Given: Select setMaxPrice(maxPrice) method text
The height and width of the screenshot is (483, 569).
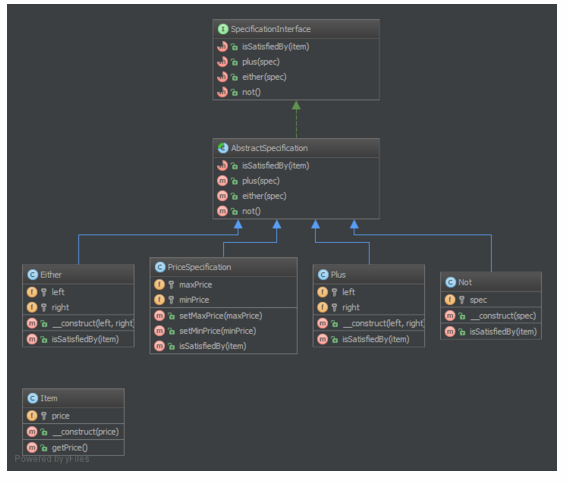Looking at the screenshot, I should pos(221,316).
